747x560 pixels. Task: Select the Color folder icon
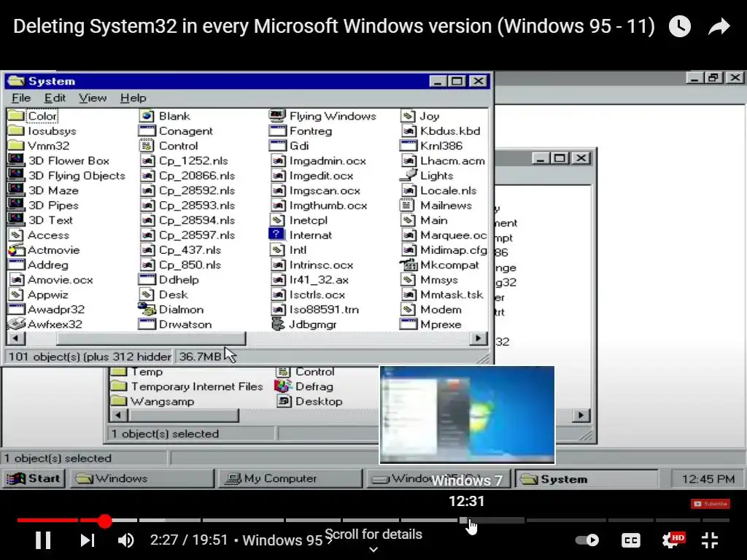16,116
